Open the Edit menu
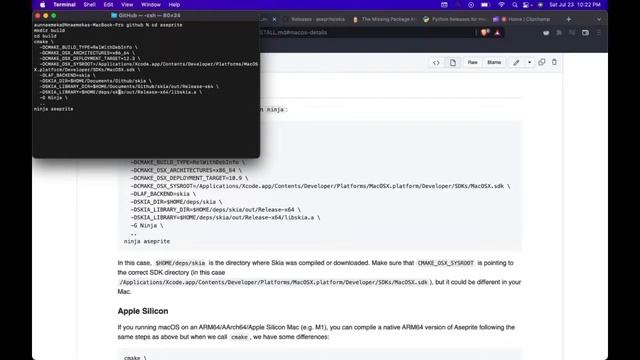Viewport: 640px width, 360px height. pos(108,5)
